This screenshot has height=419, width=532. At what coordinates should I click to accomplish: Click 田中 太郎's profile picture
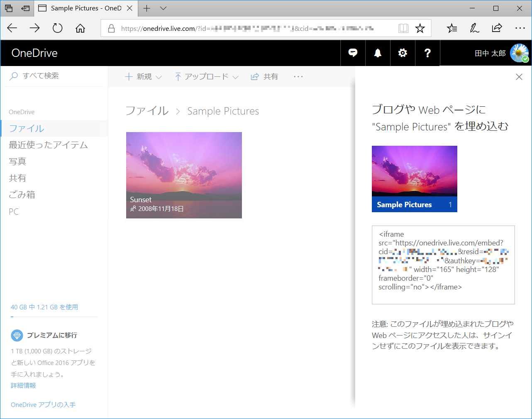[519, 53]
